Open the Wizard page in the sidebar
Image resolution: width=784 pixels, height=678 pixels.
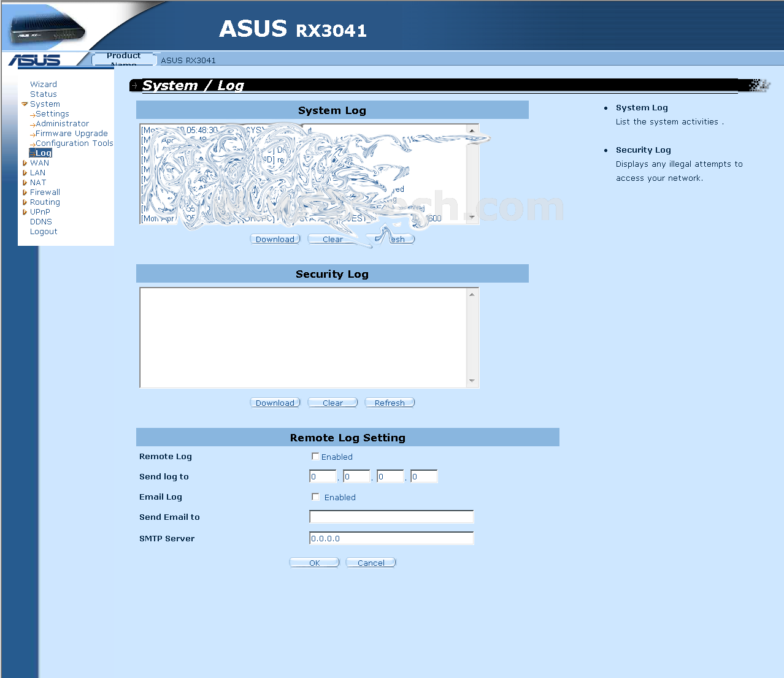click(44, 85)
